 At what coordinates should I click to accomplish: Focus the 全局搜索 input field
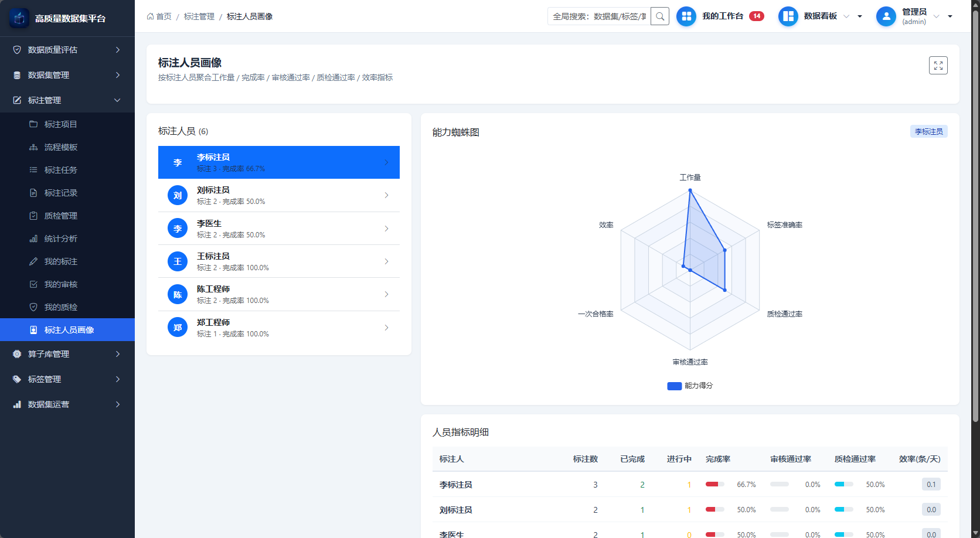click(599, 16)
